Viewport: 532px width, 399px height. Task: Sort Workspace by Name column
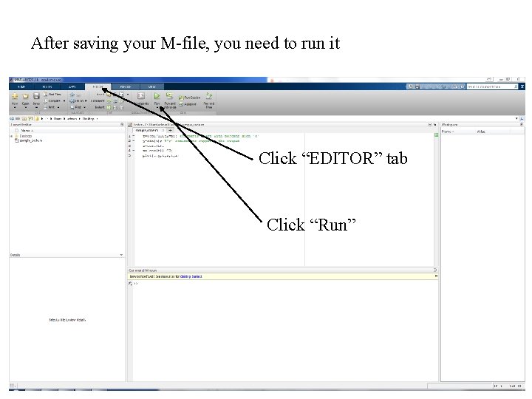[448, 132]
